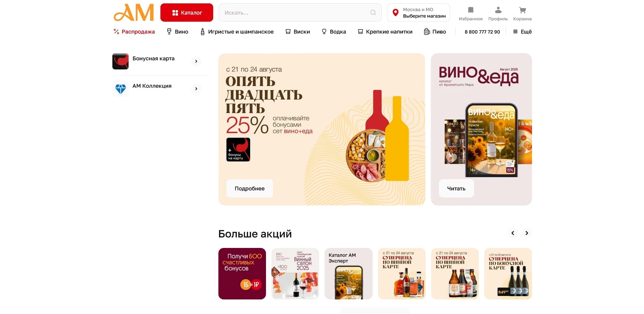Open the Виски menu item
Image resolution: width=644 pixels, height=314 pixels.
coord(297,32)
